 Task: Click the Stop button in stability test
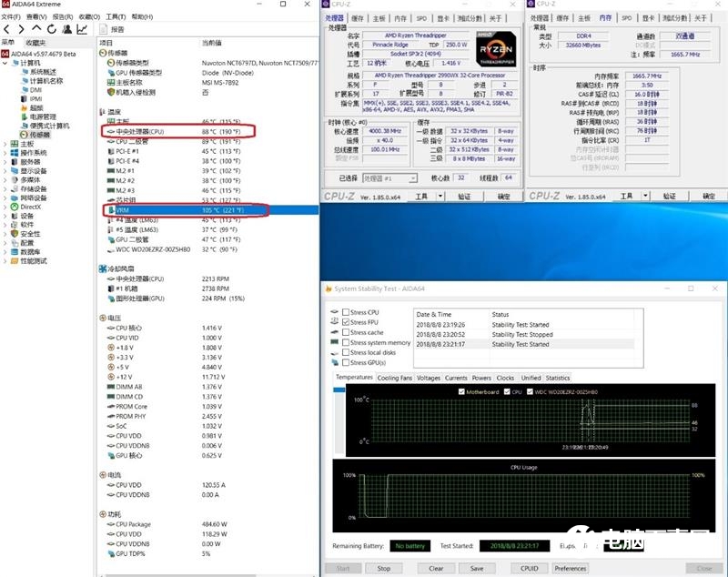click(384, 568)
